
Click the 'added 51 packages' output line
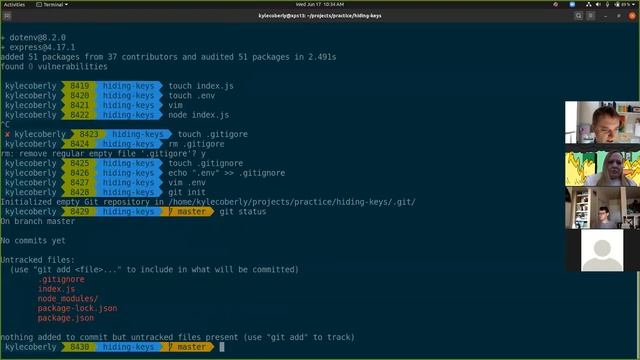pos(169,57)
